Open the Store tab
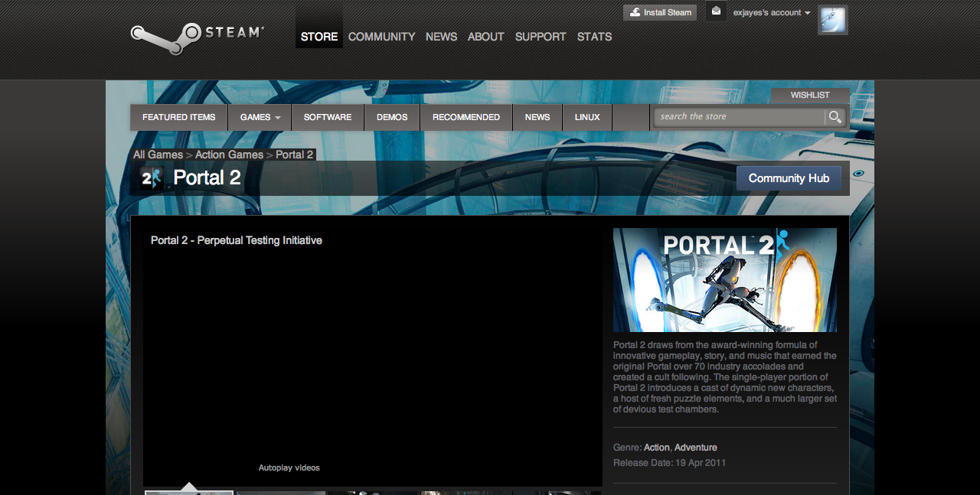 [319, 36]
